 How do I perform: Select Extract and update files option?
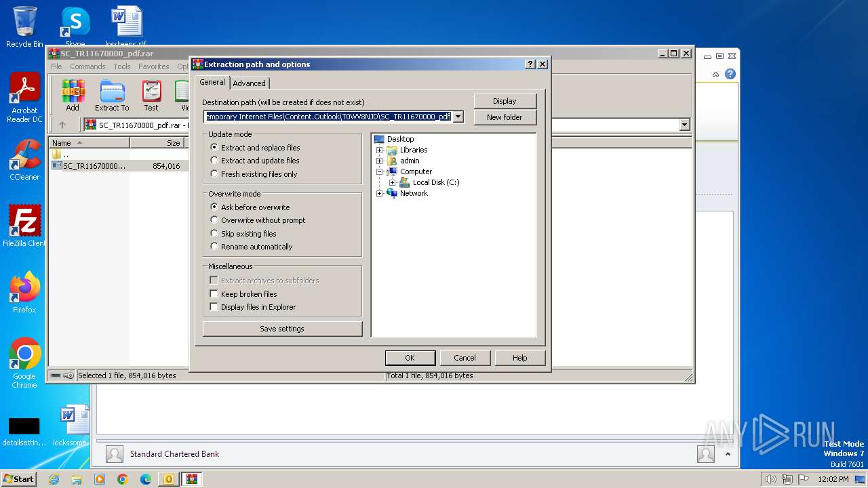pyautogui.click(x=254, y=161)
